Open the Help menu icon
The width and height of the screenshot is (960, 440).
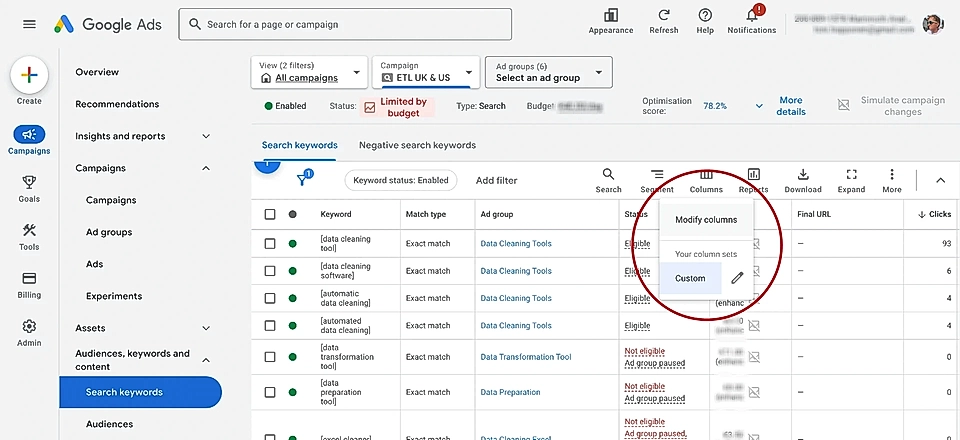click(705, 15)
